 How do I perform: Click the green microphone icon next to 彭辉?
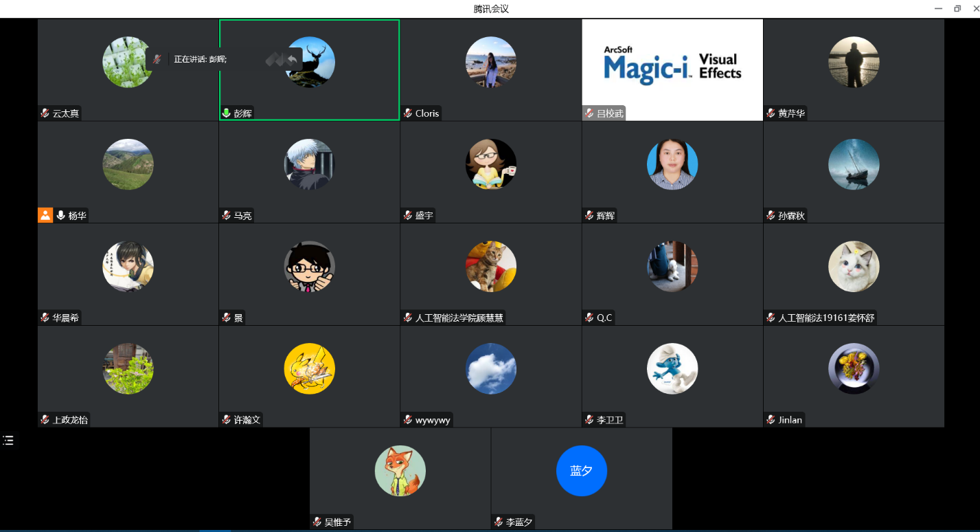pyautogui.click(x=226, y=113)
